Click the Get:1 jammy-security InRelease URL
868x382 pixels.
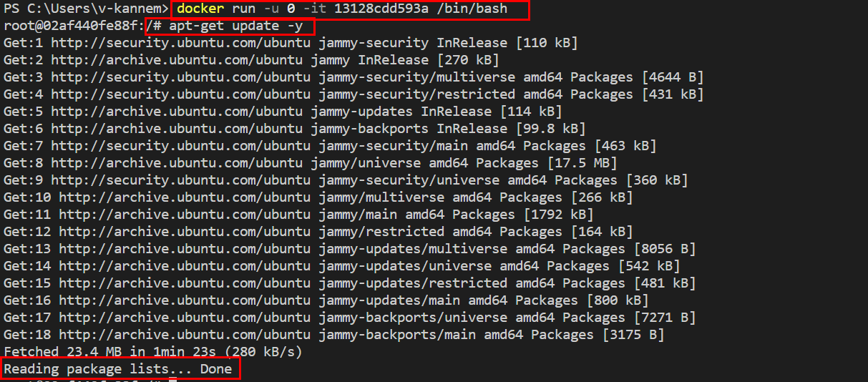tap(181, 44)
